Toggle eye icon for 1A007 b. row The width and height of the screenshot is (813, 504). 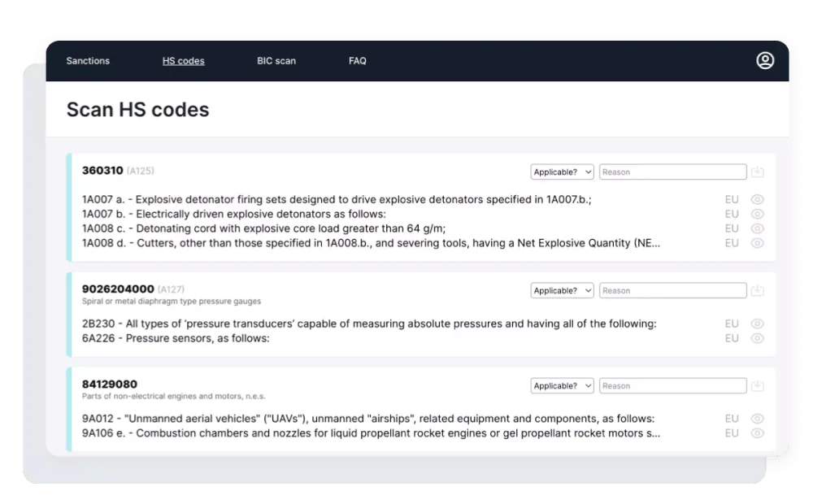[758, 214]
